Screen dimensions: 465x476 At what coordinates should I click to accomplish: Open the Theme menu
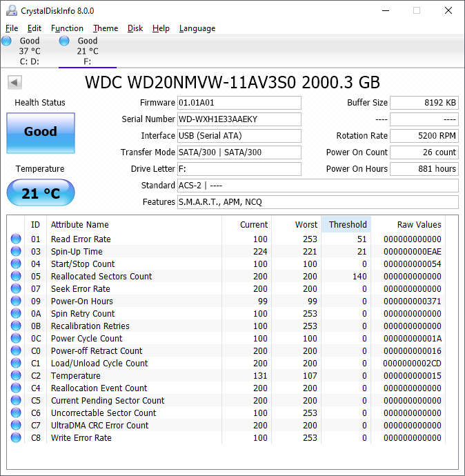[106, 28]
